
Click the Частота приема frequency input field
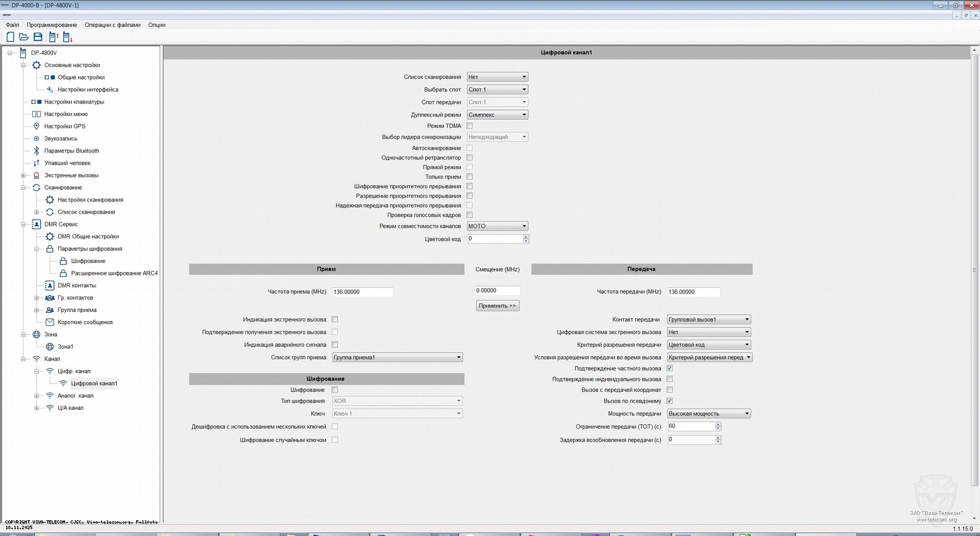[362, 292]
